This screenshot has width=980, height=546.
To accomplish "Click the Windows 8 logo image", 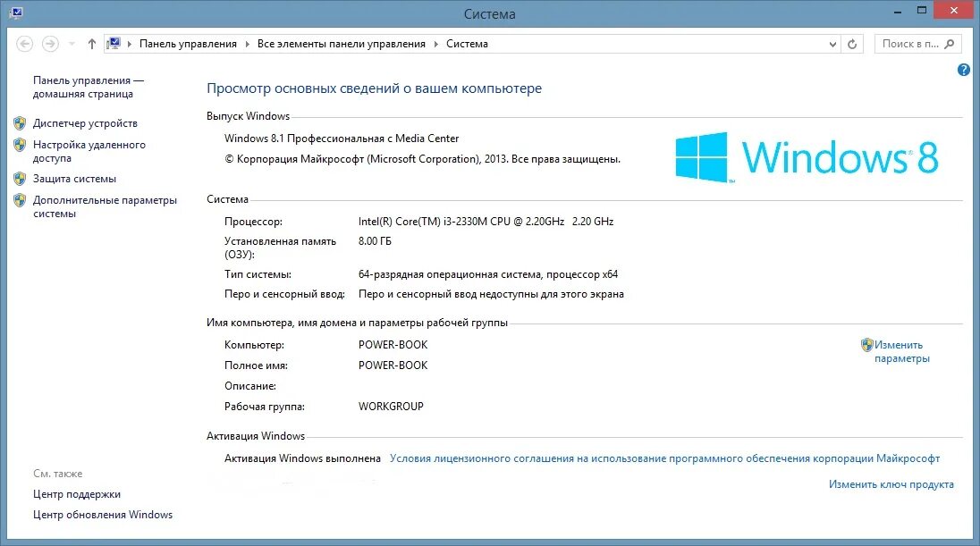I will 807,156.
